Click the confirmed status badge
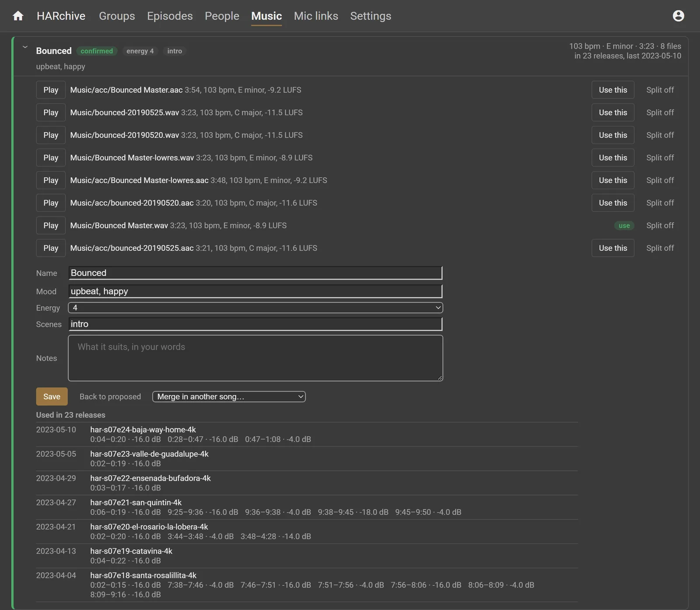 [x=97, y=51]
